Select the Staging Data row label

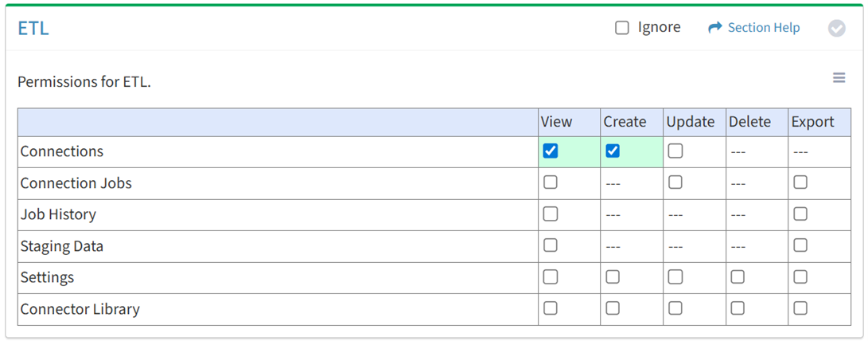point(62,246)
